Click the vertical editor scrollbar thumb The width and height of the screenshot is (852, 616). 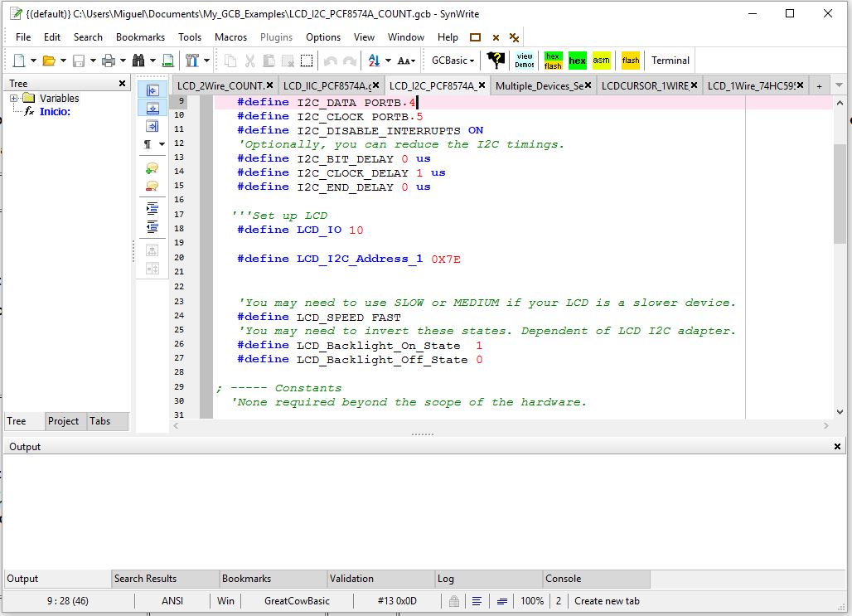click(840, 194)
